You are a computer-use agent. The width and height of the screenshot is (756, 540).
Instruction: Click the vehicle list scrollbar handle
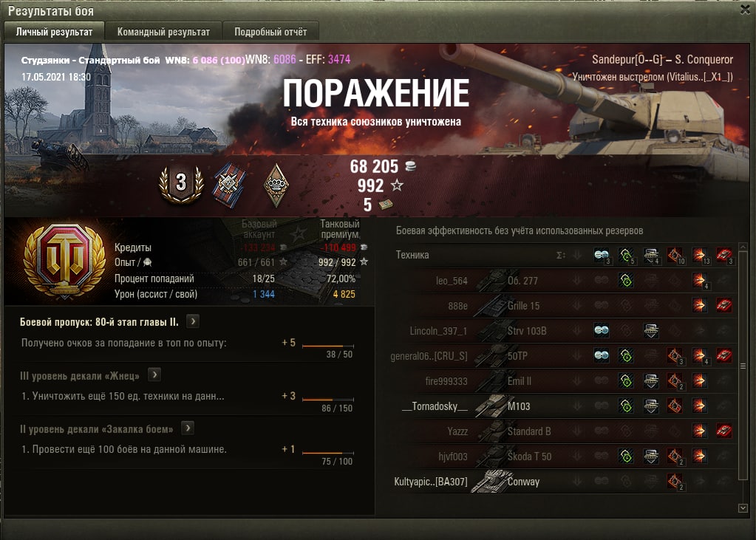(743, 366)
